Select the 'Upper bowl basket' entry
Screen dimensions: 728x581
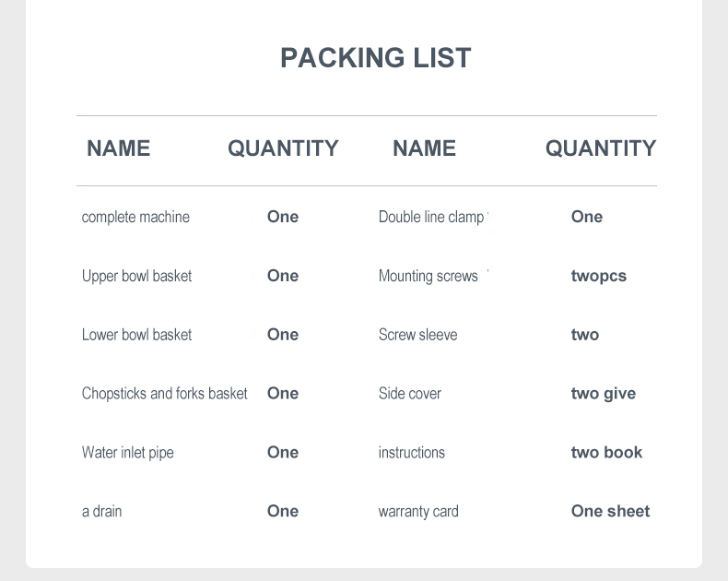coord(136,276)
